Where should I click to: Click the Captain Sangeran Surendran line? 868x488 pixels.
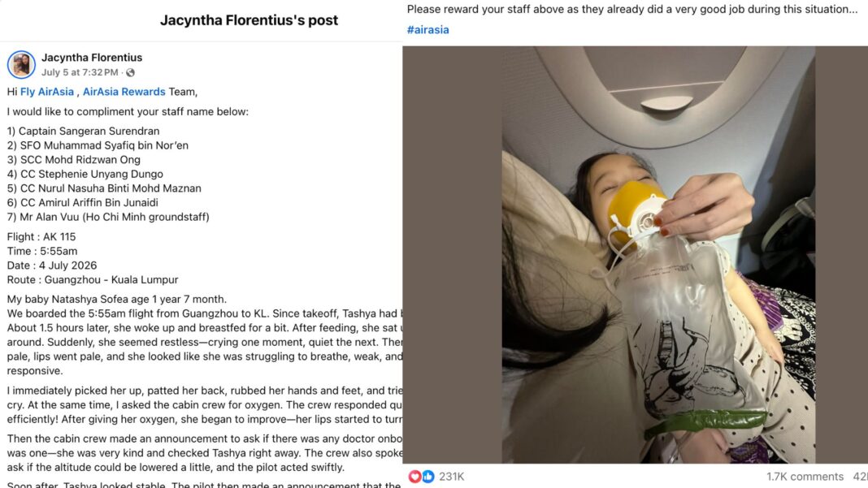[x=83, y=131]
